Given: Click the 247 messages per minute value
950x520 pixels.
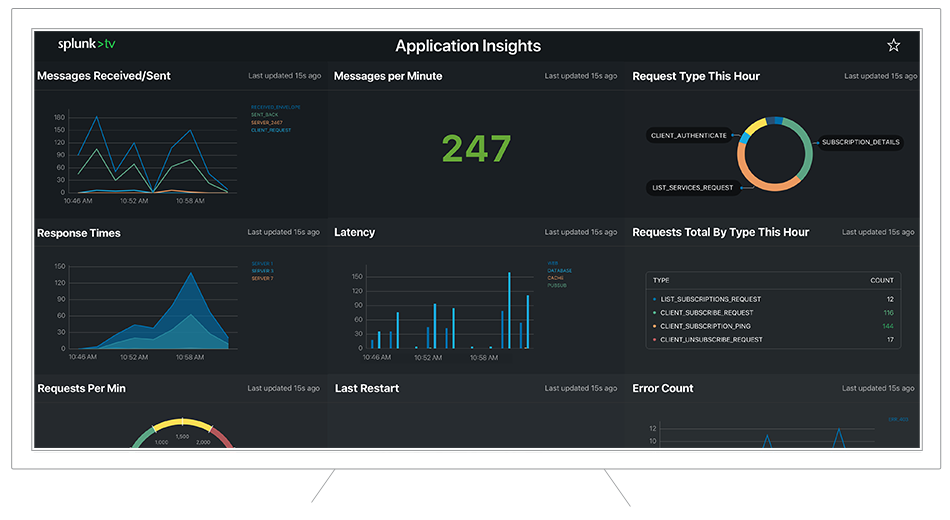Looking at the screenshot, I should pyautogui.click(x=476, y=148).
